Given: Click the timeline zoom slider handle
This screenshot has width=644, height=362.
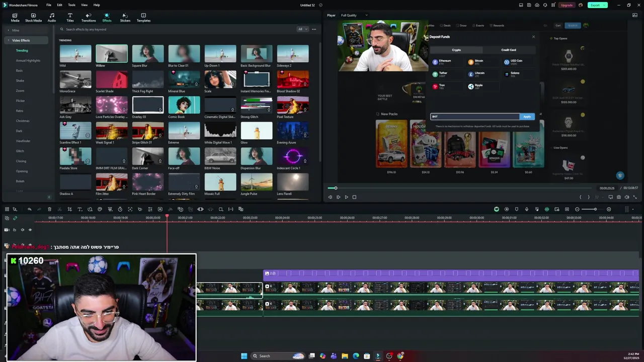Looking at the screenshot, I should [595, 209].
